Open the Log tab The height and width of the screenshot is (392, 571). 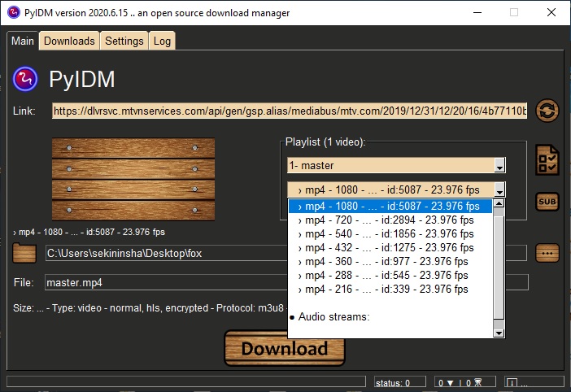(x=162, y=41)
